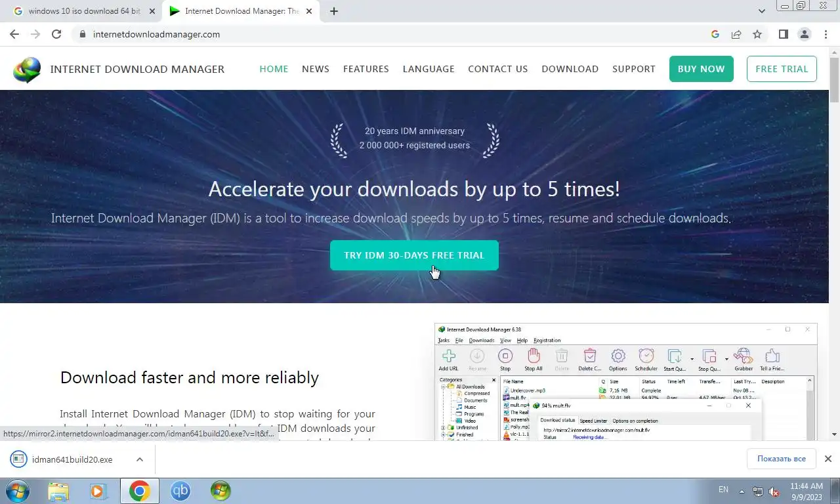840x504 pixels.
Task: Open downloaded file idman641build20.exe
Action: 72,459
